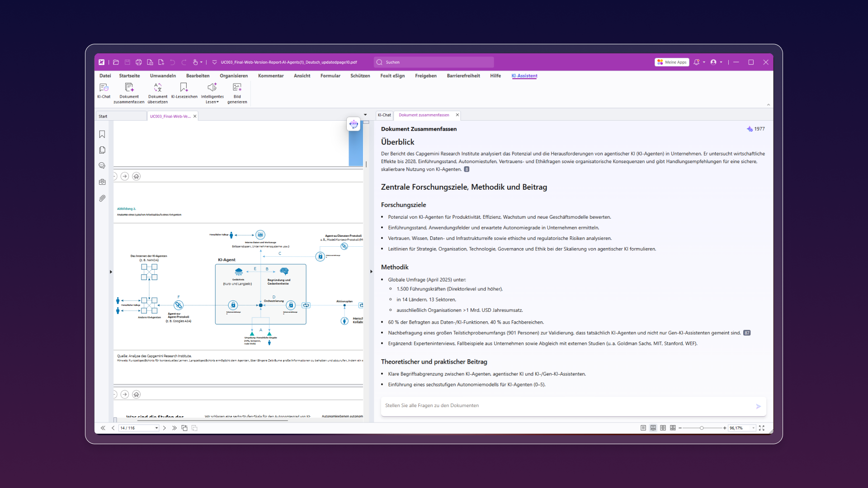The image size is (868, 488).
Task: Send the question with arrow button
Action: pyautogui.click(x=758, y=406)
